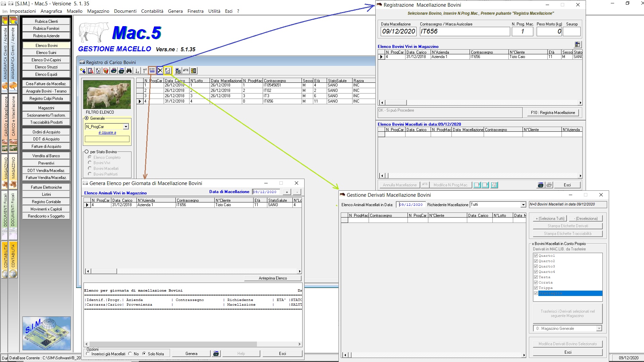Click the sort ascending arrow icon
Screen dimensions: 644x362
[x=145, y=71]
